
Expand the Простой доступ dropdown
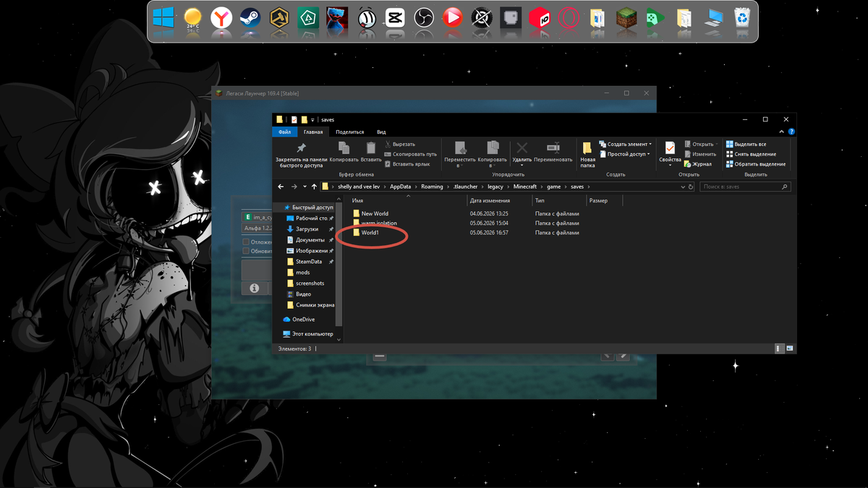coord(625,154)
